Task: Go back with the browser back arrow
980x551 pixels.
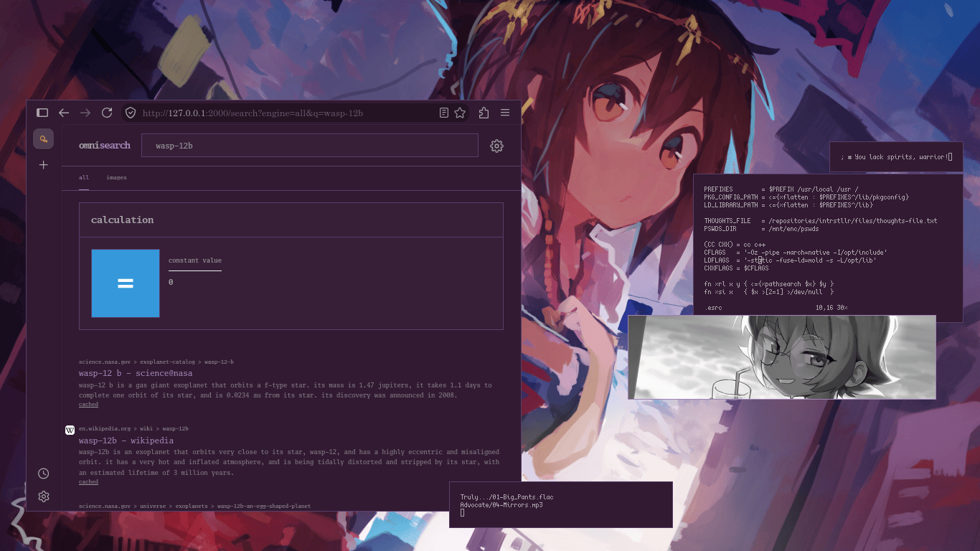Action: [x=64, y=113]
